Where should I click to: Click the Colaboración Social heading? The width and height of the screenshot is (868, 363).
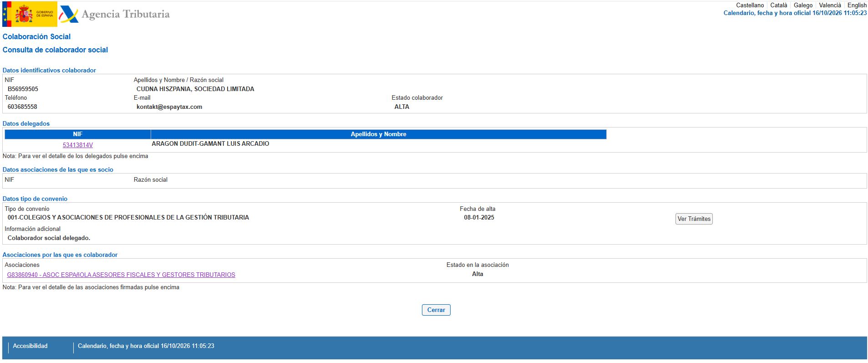coord(36,37)
